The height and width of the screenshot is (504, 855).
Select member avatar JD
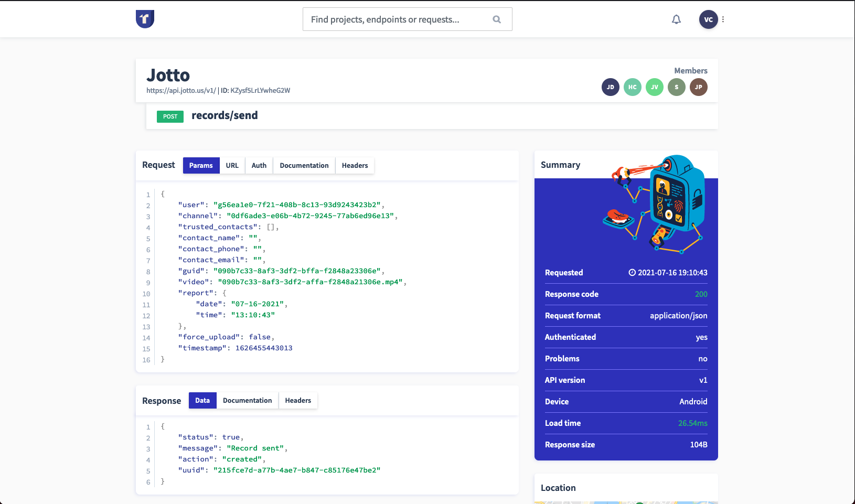611,87
